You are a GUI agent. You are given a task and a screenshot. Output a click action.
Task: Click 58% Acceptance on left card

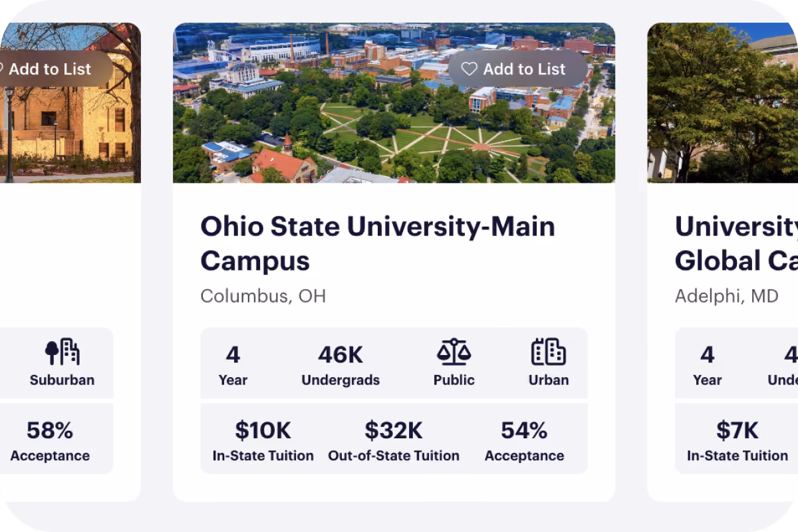coord(50,441)
